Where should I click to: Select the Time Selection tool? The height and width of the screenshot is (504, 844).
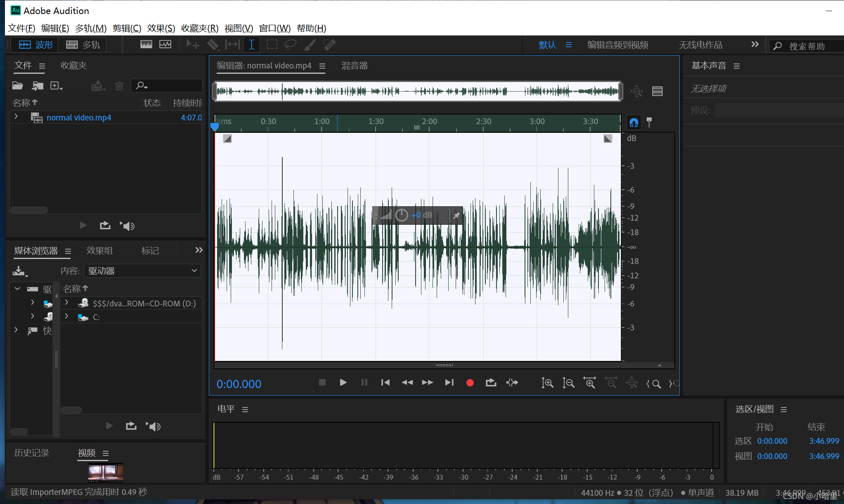pyautogui.click(x=251, y=45)
